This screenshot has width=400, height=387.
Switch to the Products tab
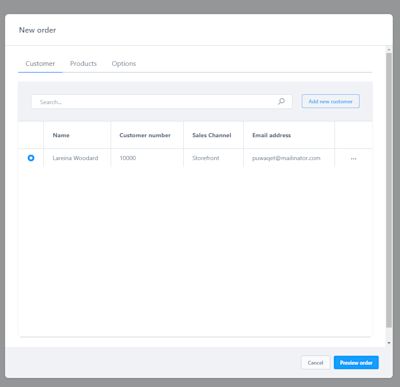point(83,63)
